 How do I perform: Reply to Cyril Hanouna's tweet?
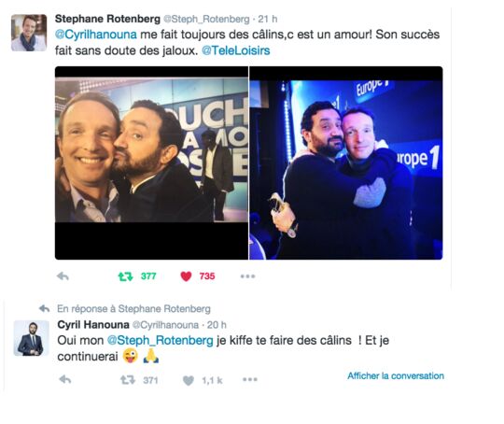65,379
